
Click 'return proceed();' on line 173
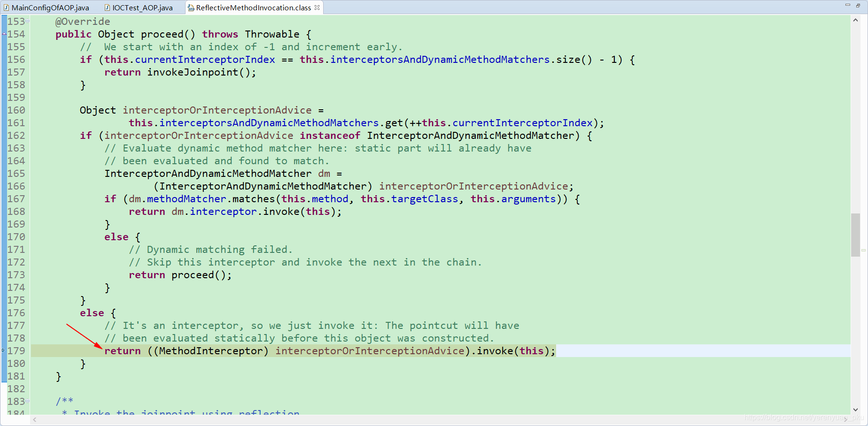(180, 275)
